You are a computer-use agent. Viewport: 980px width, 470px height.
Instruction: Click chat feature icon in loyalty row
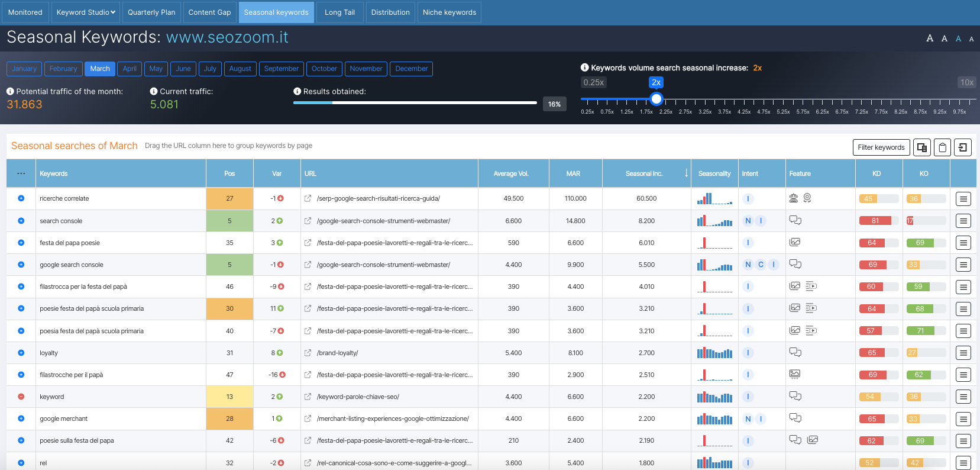[x=795, y=352]
